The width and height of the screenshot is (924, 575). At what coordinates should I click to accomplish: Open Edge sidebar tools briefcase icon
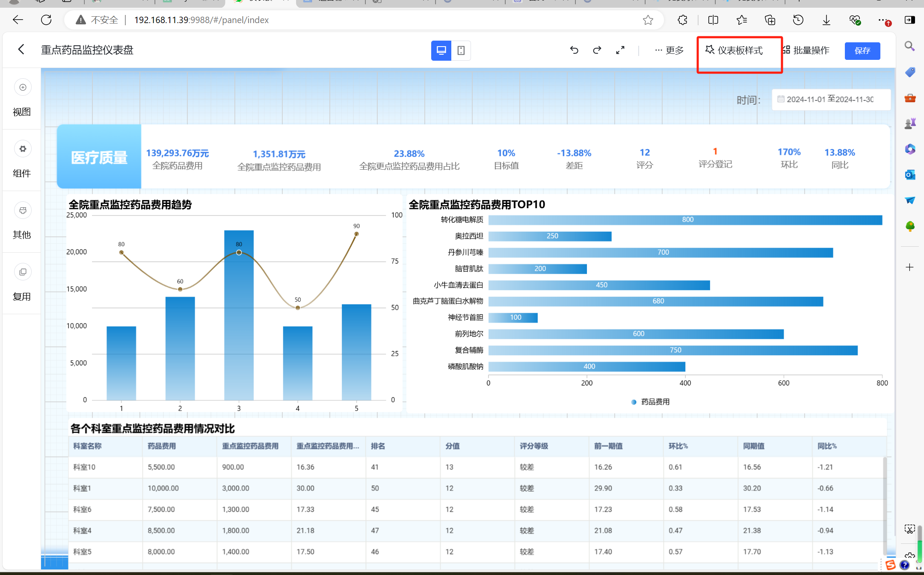910,98
